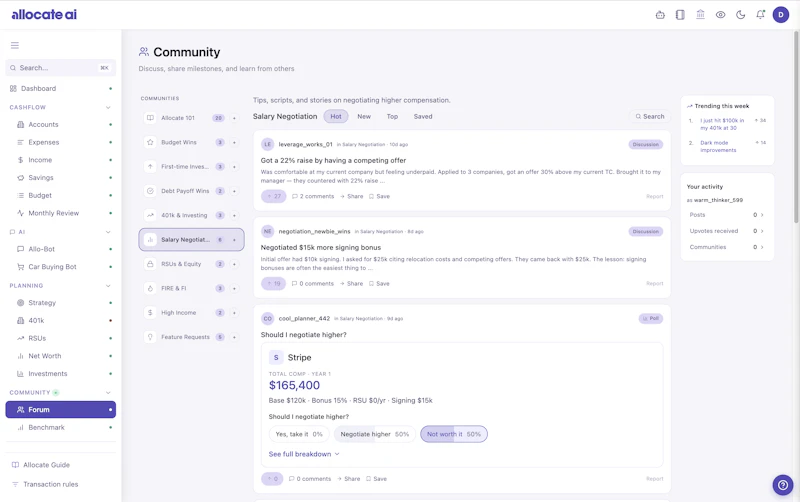Join Budget Wins with plus icon

pos(234,142)
